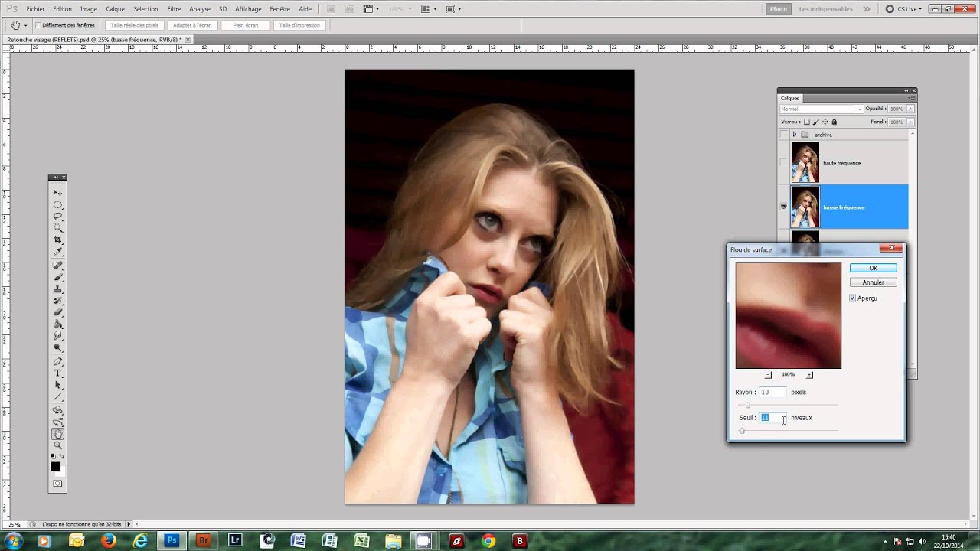
Task: Confirm surface blur with OK
Action: point(873,268)
